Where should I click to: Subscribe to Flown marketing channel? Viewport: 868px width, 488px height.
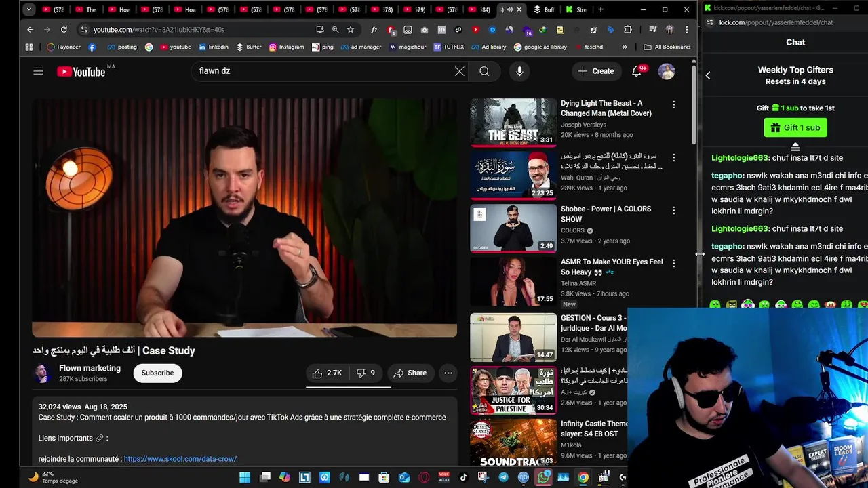[157, 373]
